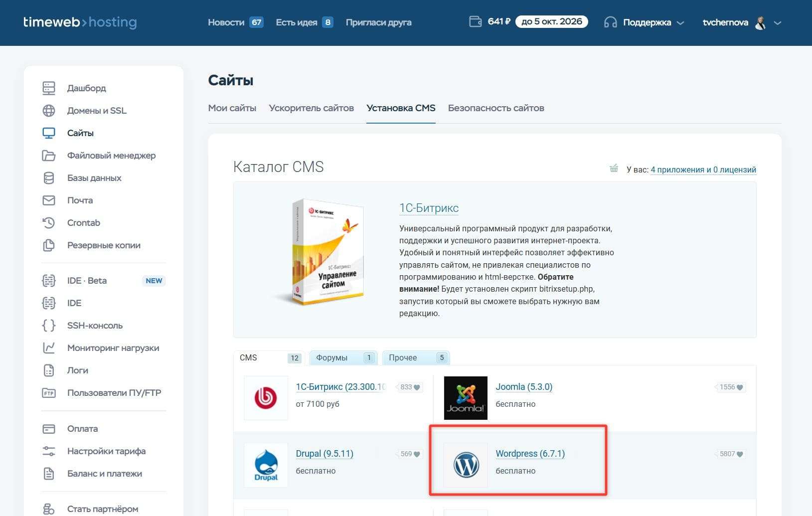Like Wordpress via the 5807 heart counter
This screenshot has width=812, height=516.
point(731,454)
